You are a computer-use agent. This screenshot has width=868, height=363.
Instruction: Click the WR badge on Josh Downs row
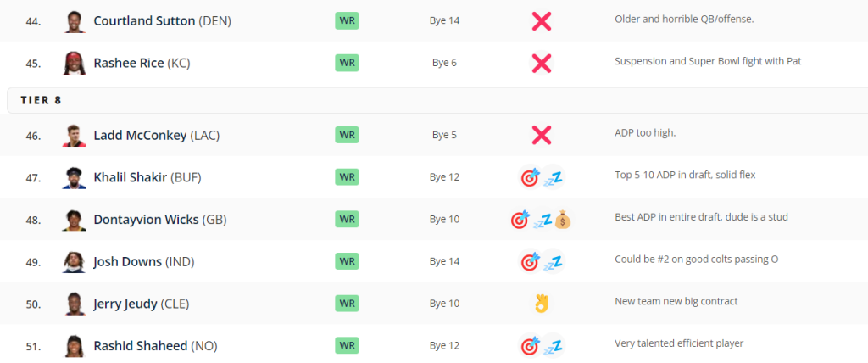(347, 261)
